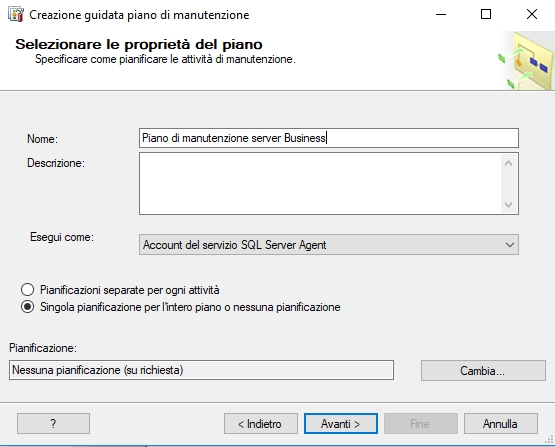555x447 pixels.
Task: Click into the Descrizione text area
Action: tap(320, 183)
